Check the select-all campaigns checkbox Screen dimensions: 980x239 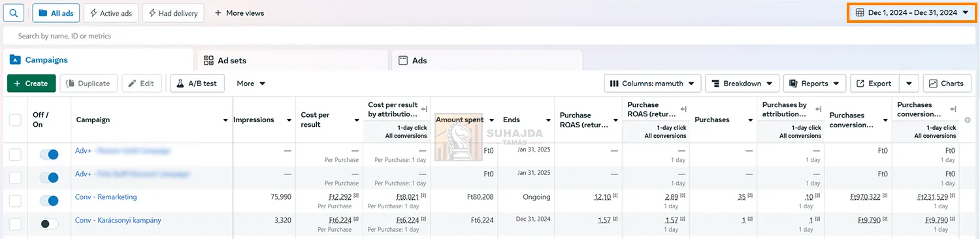tap(15, 120)
